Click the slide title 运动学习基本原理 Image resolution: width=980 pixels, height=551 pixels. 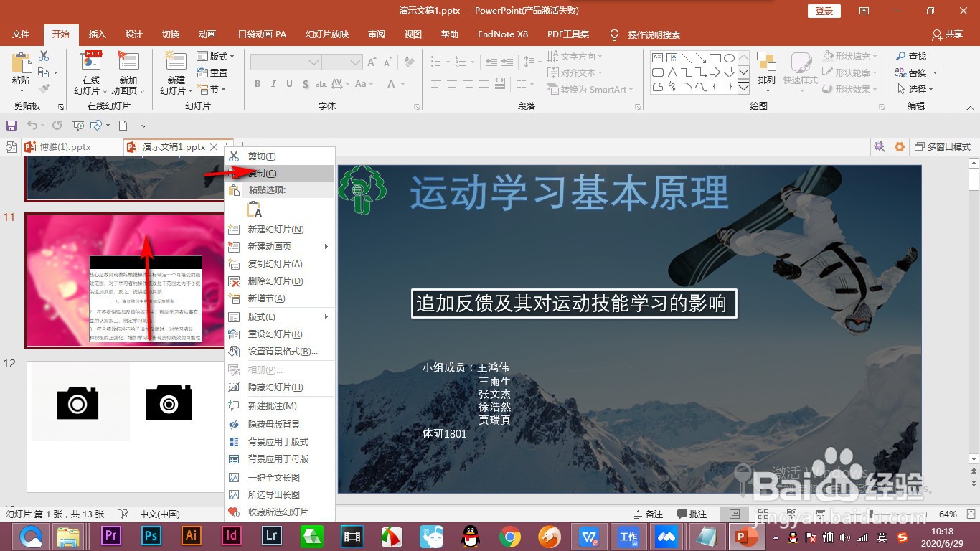coord(569,192)
